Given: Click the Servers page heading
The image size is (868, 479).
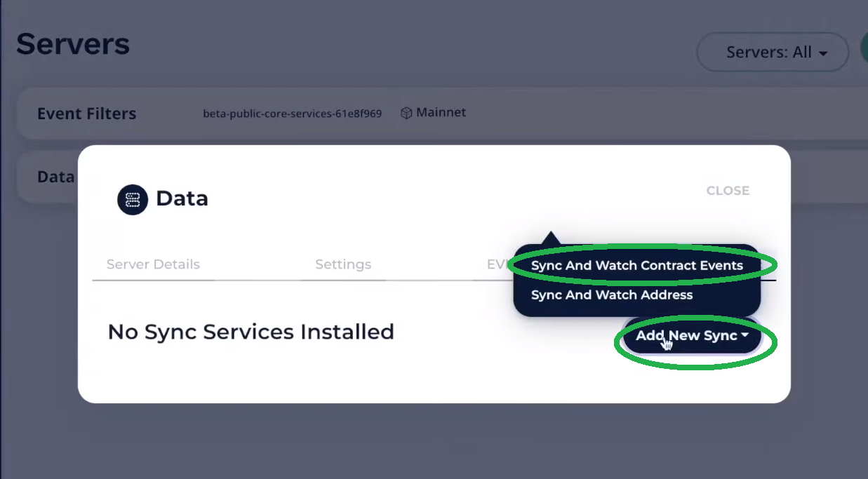Looking at the screenshot, I should coord(73,43).
